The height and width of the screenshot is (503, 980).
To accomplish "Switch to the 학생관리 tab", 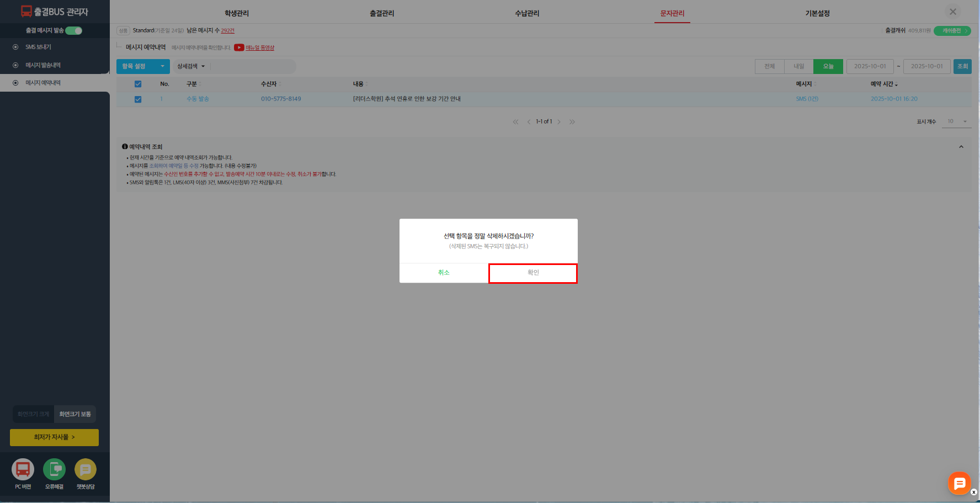I will click(237, 13).
